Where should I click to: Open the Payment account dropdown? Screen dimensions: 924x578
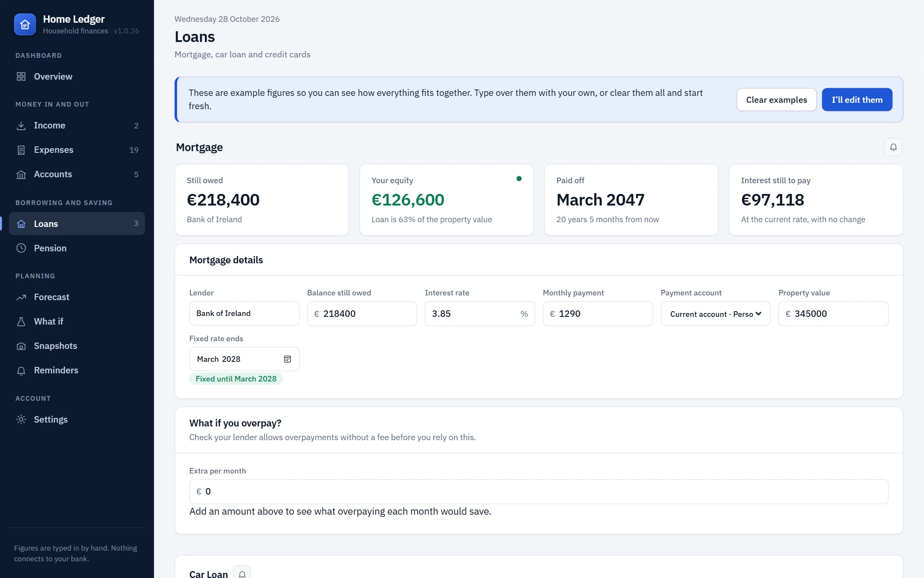coord(715,314)
